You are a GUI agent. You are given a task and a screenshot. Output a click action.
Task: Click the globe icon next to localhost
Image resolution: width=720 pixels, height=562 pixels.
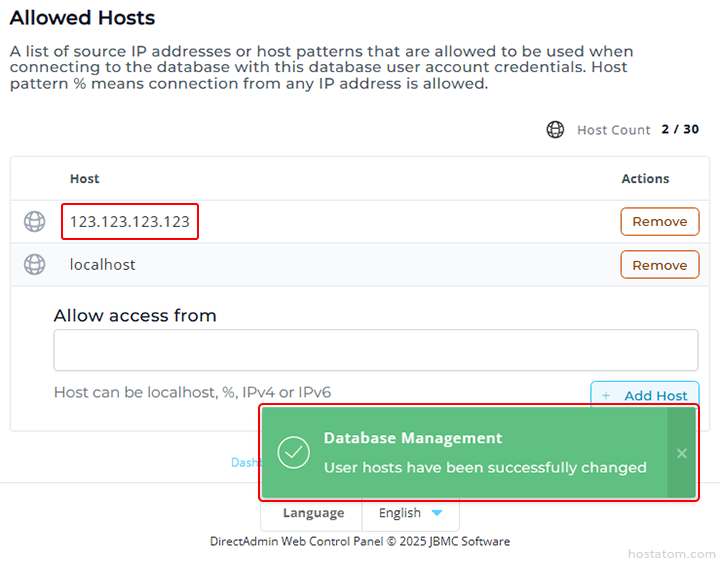tap(35, 264)
